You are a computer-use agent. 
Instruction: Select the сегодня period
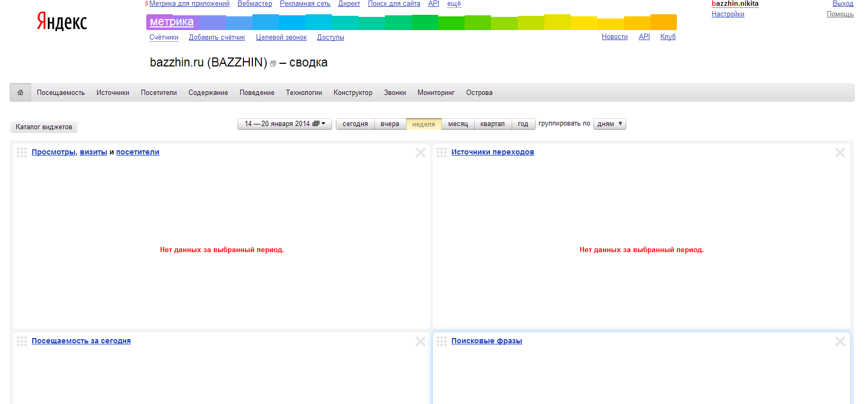click(x=355, y=124)
